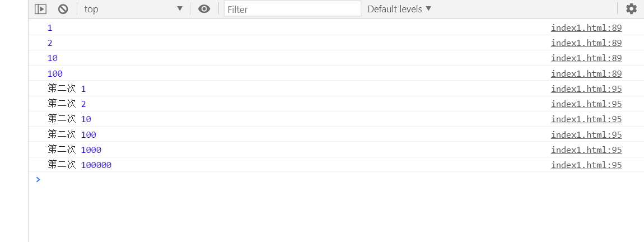Click the first log value 1

point(50,28)
